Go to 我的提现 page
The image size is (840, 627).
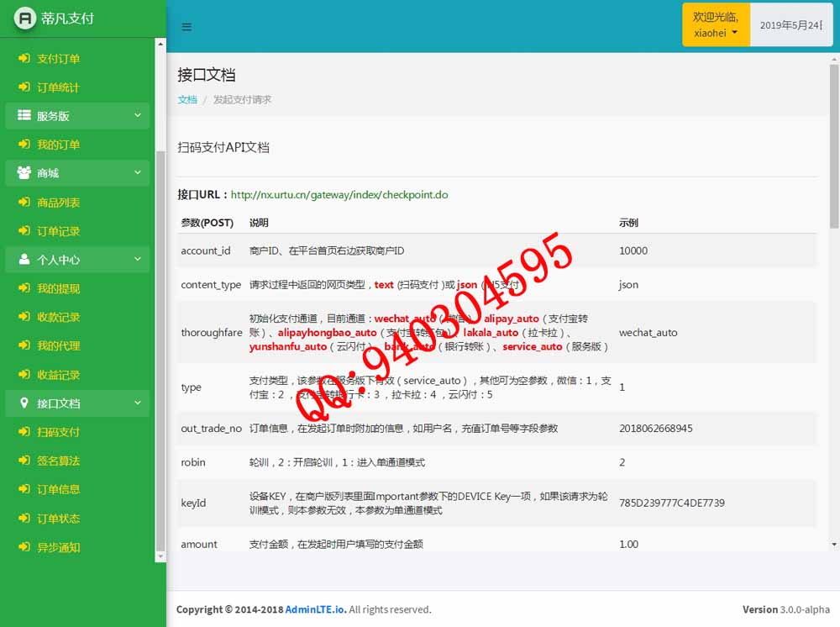tap(58, 288)
